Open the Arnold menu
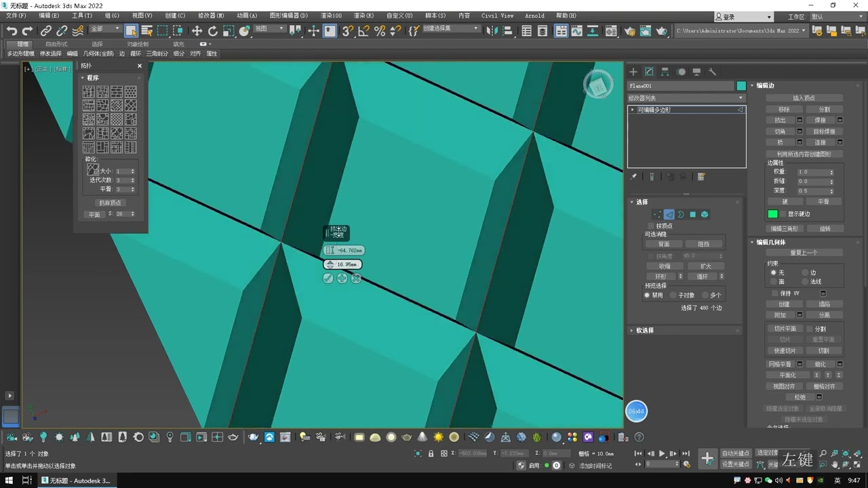Screen dimensions: 868x488 [x=535, y=16]
